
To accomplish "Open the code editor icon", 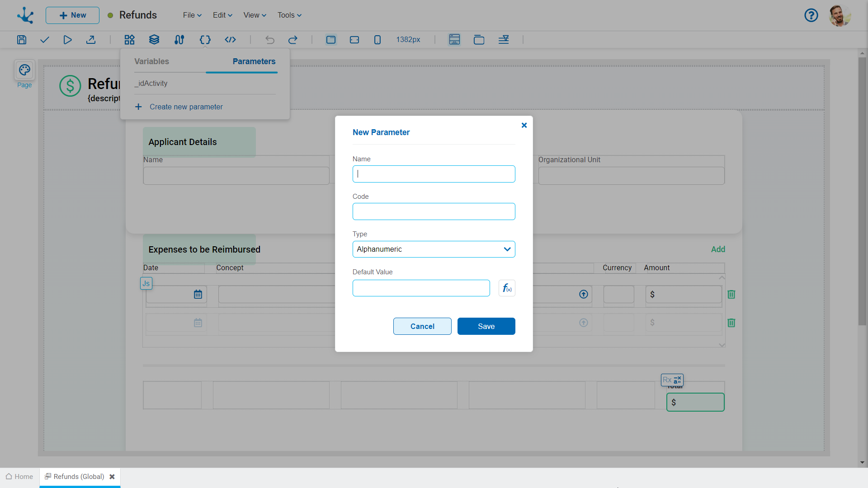I will [230, 40].
